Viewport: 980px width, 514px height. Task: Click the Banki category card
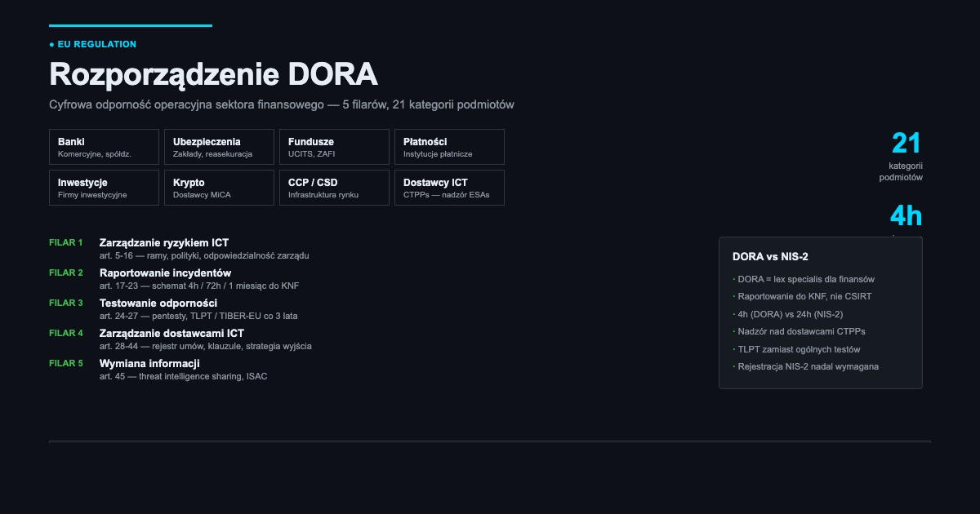(105, 147)
